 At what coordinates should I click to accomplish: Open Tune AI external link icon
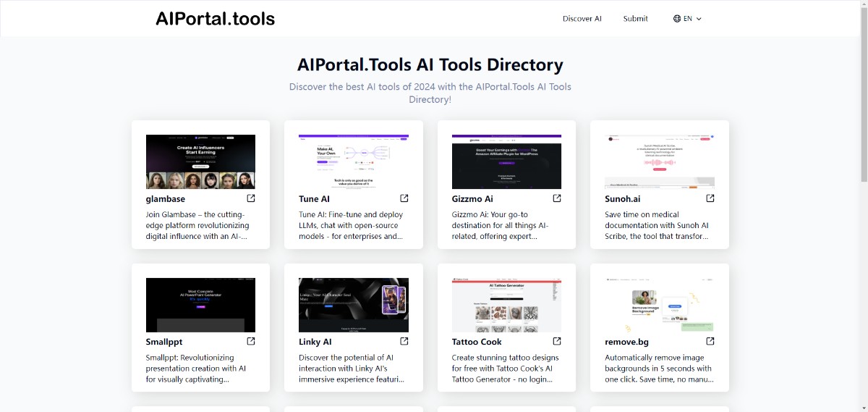pyautogui.click(x=404, y=198)
